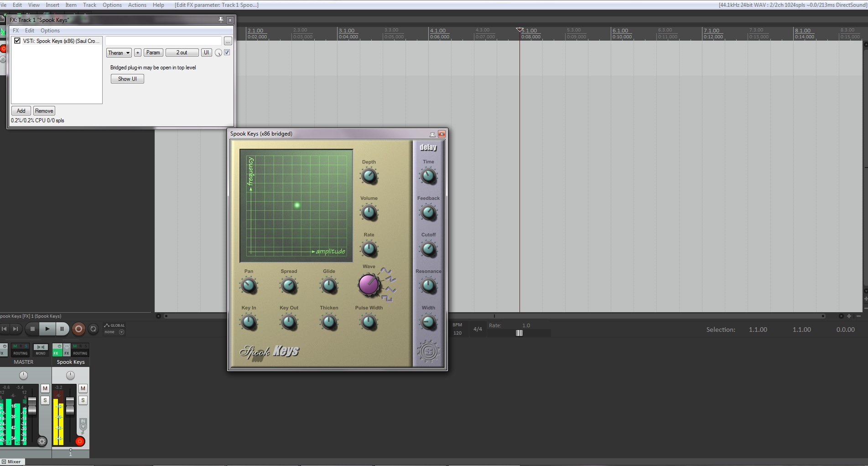Click the Remove button in FX window
This screenshot has height=466, width=868.
(44, 111)
